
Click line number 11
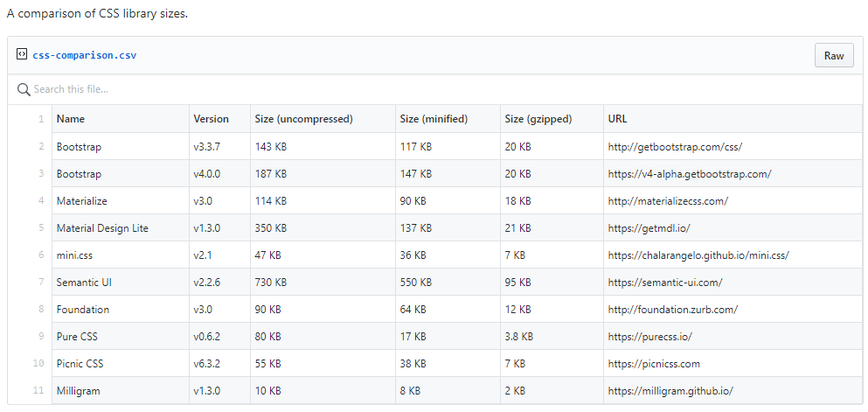click(x=38, y=391)
